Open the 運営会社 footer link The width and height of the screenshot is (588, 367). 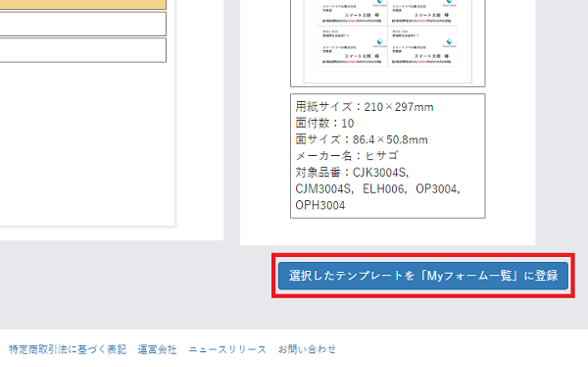point(157,349)
